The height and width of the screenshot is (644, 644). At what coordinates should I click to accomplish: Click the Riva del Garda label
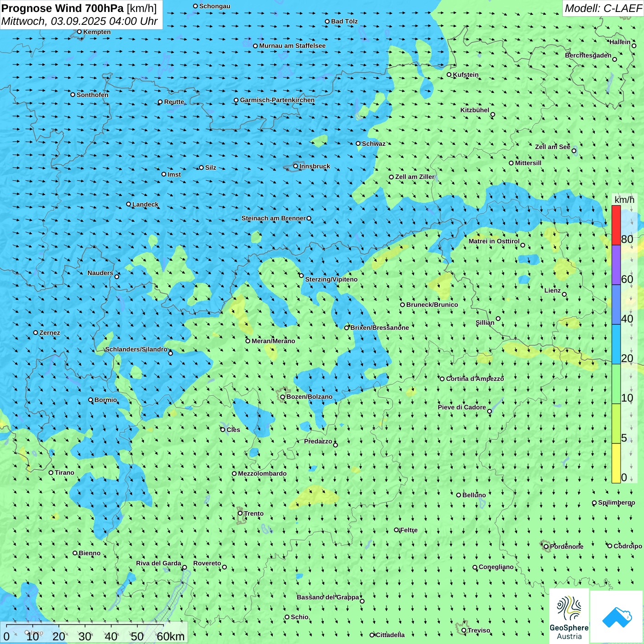[x=158, y=563]
